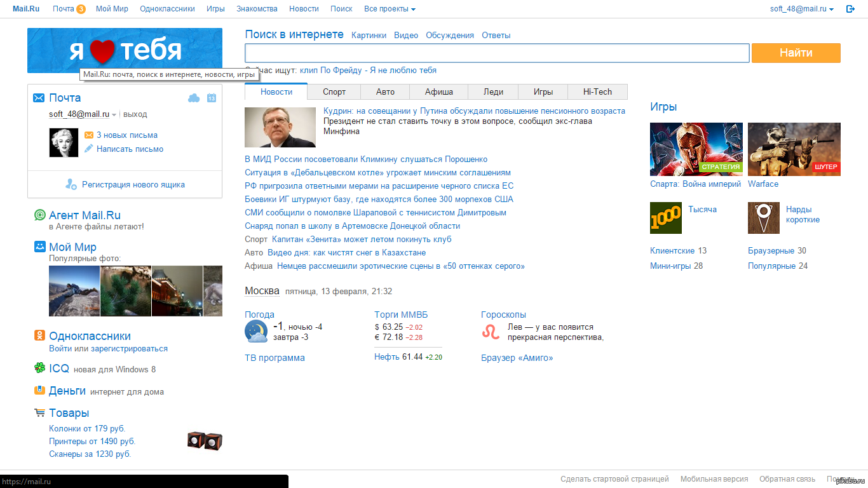Open Мой Мир in top navigation
The height and width of the screenshot is (488, 868).
(x=112, y=9)
